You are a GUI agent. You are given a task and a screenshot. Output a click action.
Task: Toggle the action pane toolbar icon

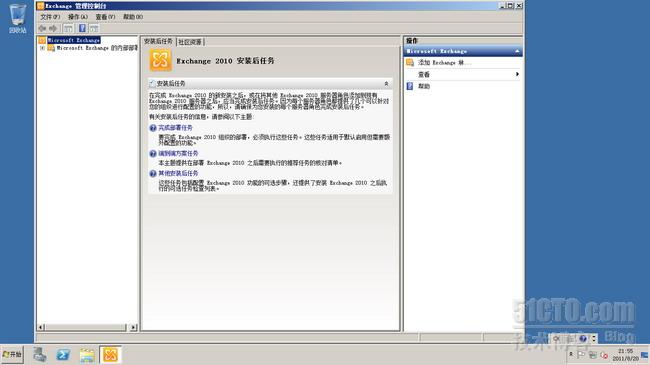pyautogui.click(x=94, y=28)
